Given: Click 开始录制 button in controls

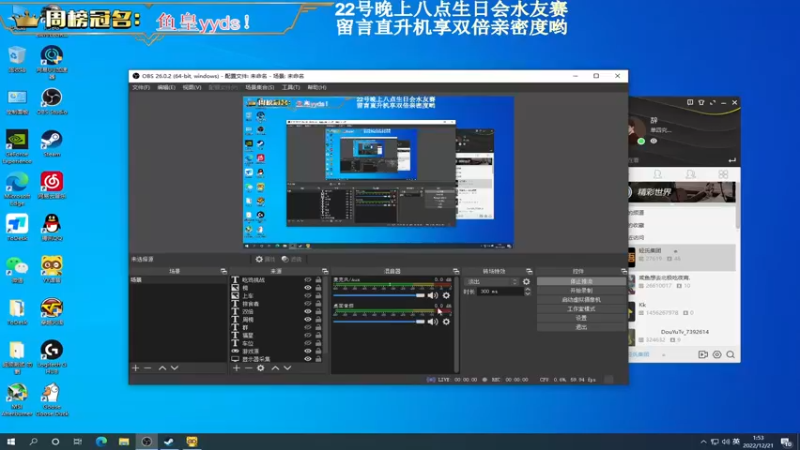Looking at the screenshot, I should point(581,291).
